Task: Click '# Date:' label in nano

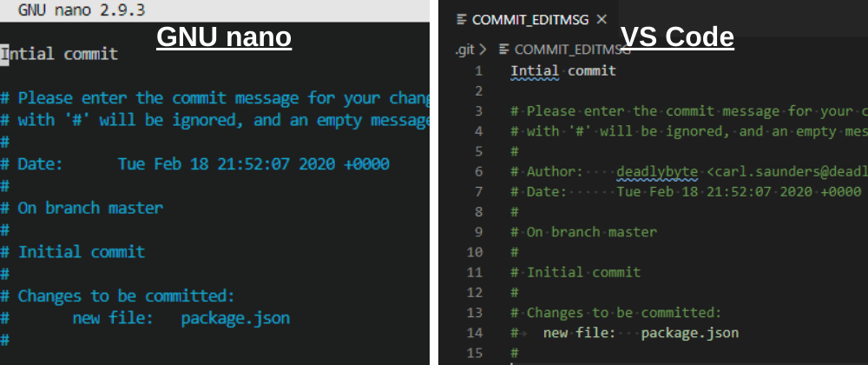Action: tap(31, 164)
